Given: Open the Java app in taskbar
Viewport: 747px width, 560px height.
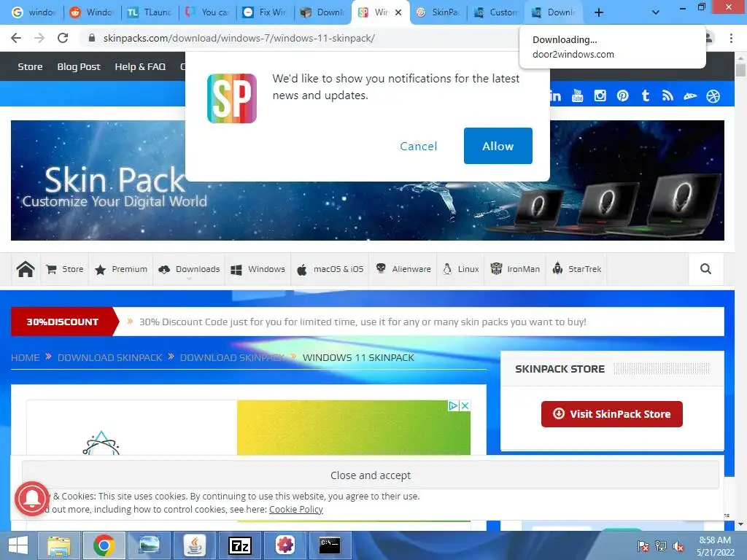Looking at the screenshot, I should pyautogui.click(x=194, y=545).
